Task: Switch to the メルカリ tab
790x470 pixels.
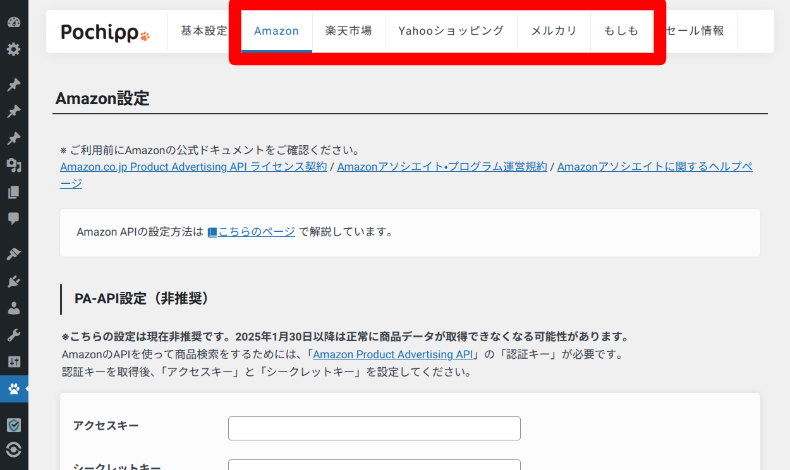Action: [554, 31]
